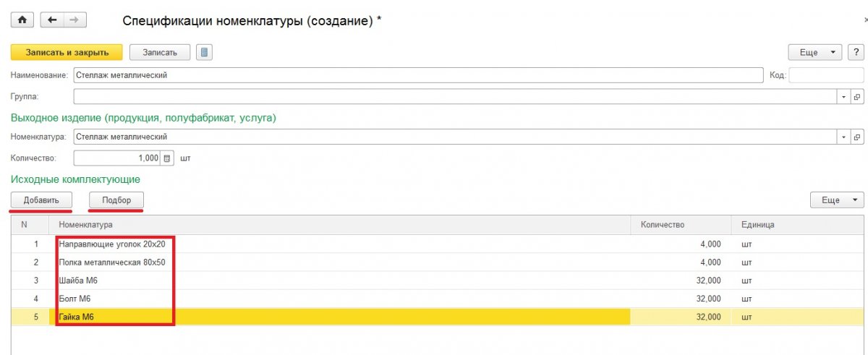Click Добавить to add a component

click(x=41, y=200)
